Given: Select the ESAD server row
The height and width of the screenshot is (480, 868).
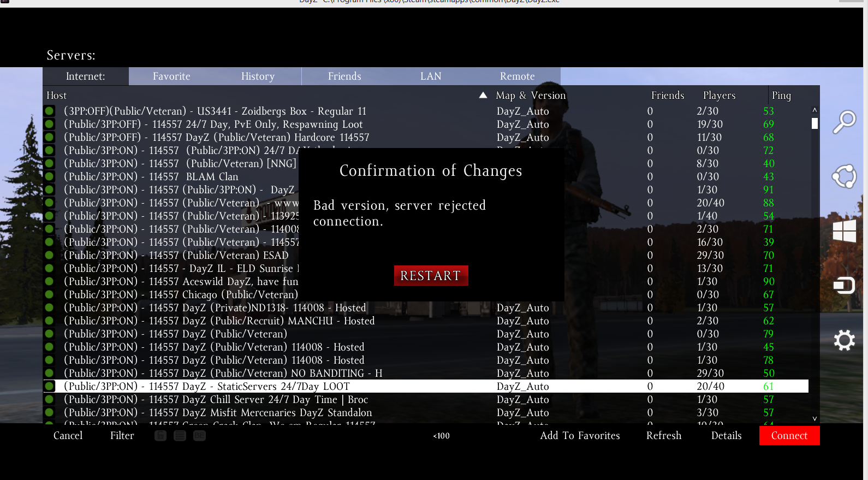Looking at the screenshot, I should (426, 255).
